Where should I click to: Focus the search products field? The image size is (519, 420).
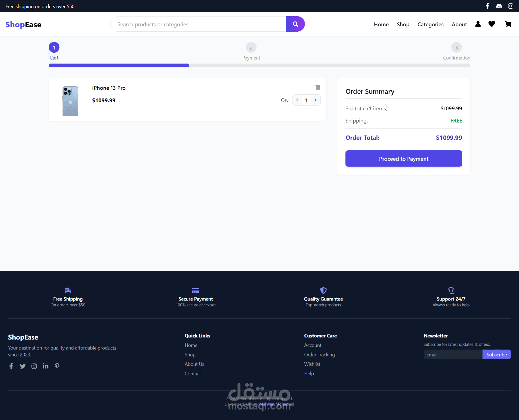(x=198, y=24)
